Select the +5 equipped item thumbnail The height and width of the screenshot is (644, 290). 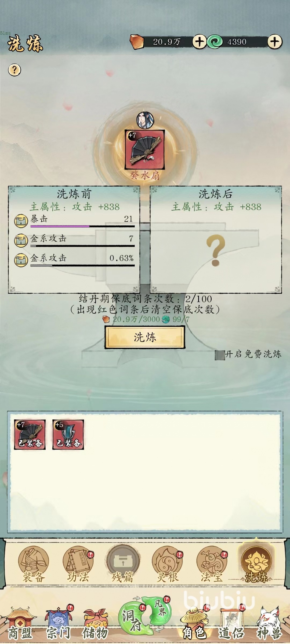pos(68,434)
